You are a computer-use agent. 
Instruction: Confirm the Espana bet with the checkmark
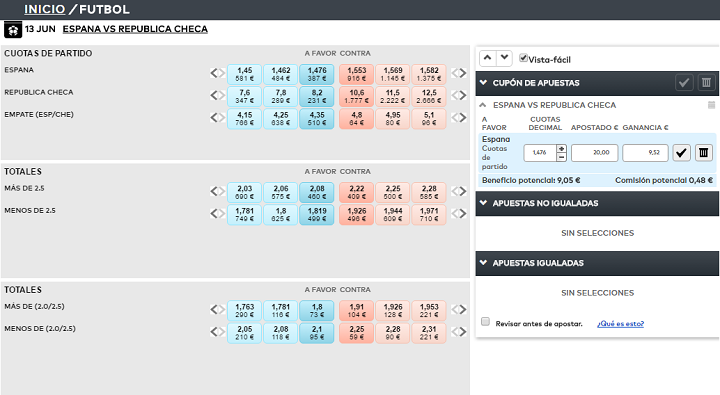(681, 152)
